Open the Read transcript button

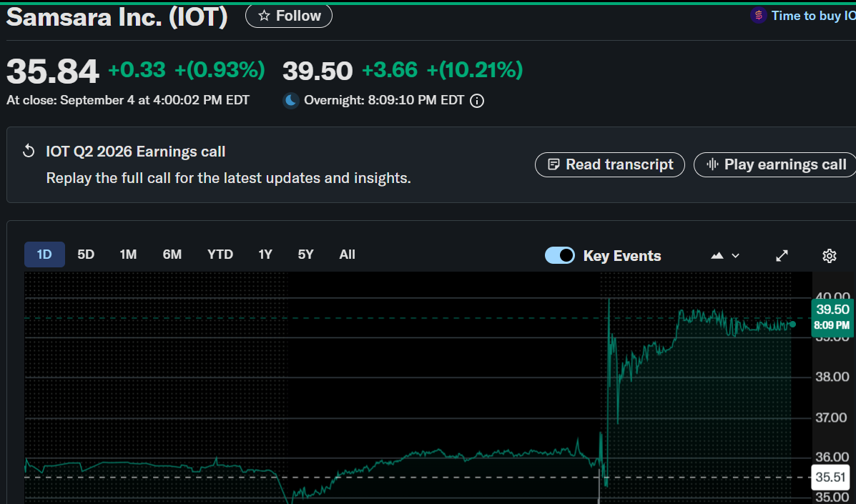[x=609, y=164]
